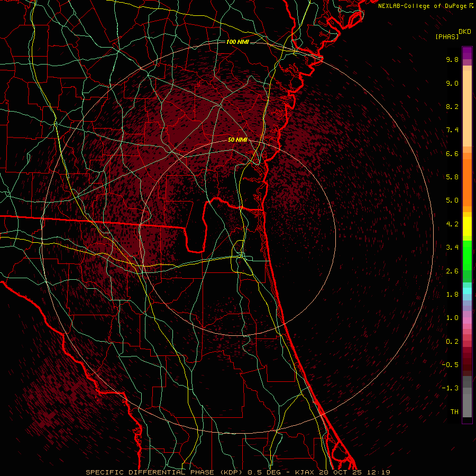Click the 2.6 scale value
Screen dimensions: 476x476
452,271
